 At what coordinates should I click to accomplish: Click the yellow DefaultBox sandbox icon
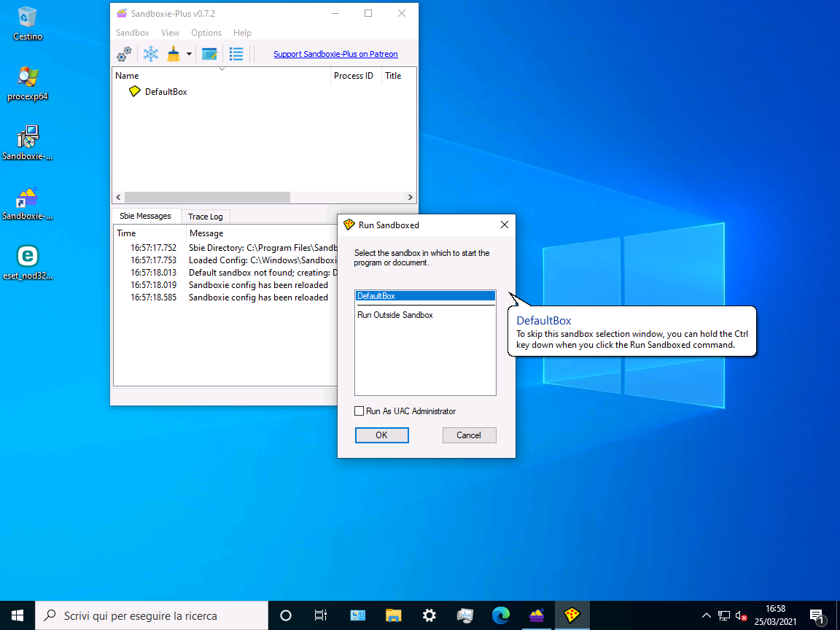click(x=135, y=91)
